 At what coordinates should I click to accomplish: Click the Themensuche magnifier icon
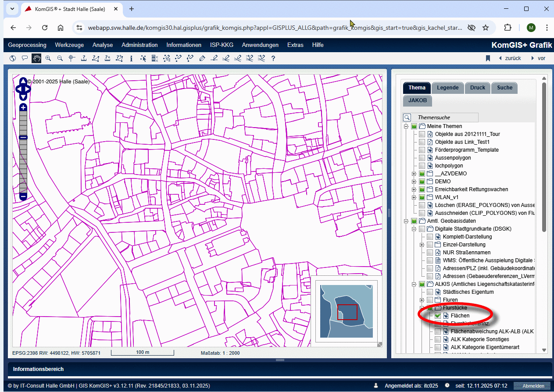click(x=407, y=118)
